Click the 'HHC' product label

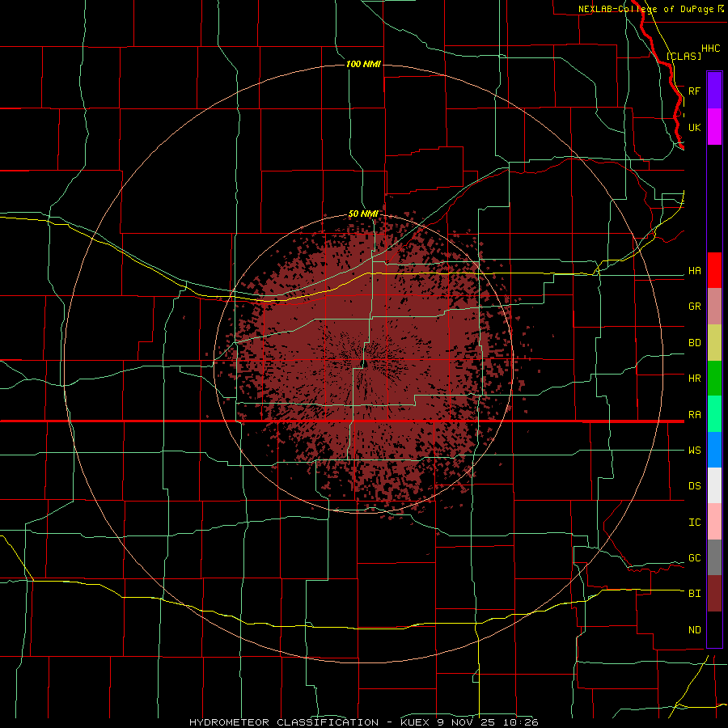[x=710, y=49]
